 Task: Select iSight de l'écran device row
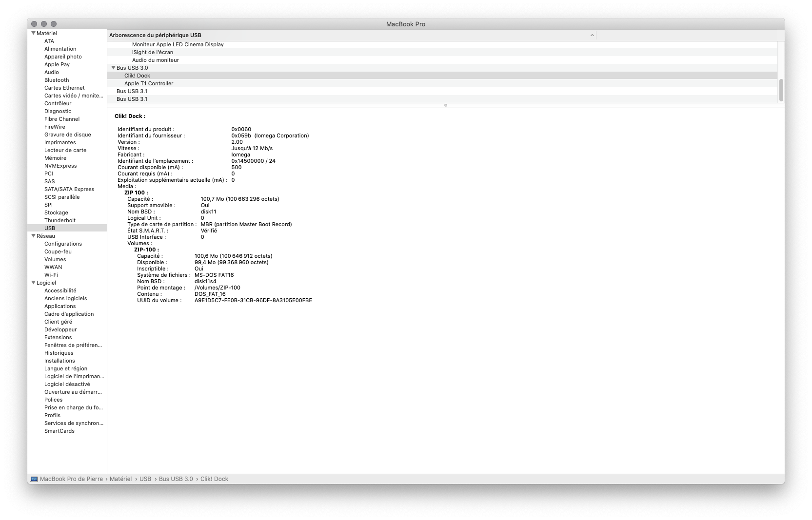pos(442,52)
